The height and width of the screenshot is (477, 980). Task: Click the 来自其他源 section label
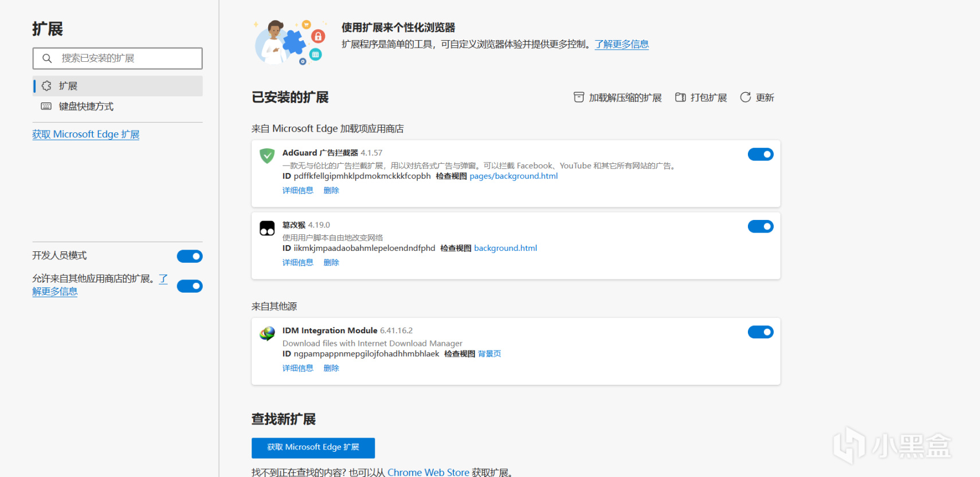pyautogui.click(x=274, y=306)
